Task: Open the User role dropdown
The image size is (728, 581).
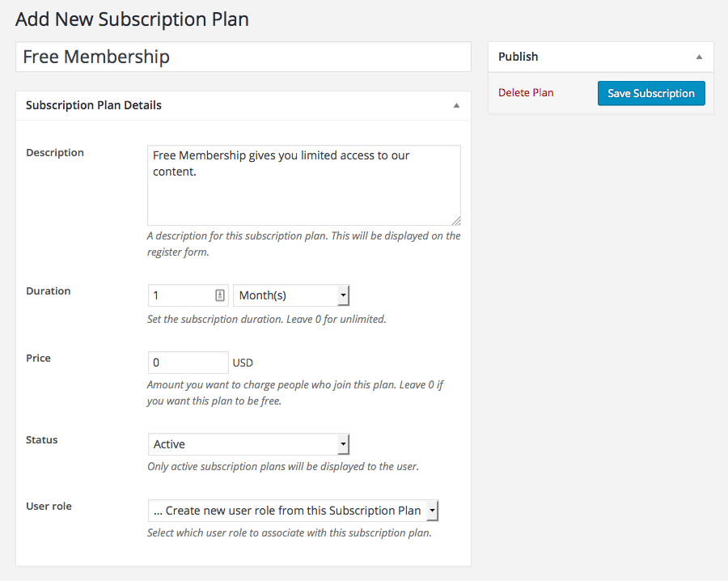Action: pyautogui.click(x=293, y=511)
